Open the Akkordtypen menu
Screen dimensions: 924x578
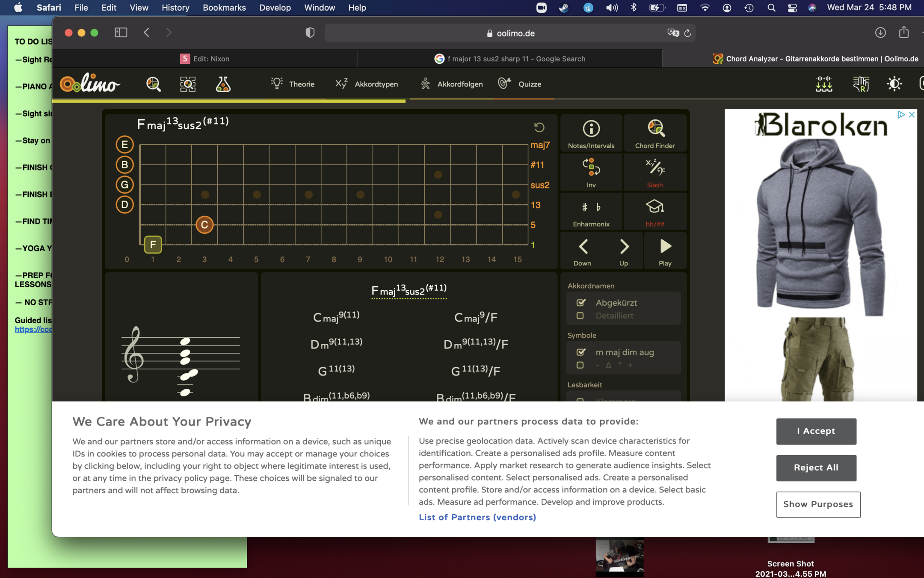(x=367, y=84)
